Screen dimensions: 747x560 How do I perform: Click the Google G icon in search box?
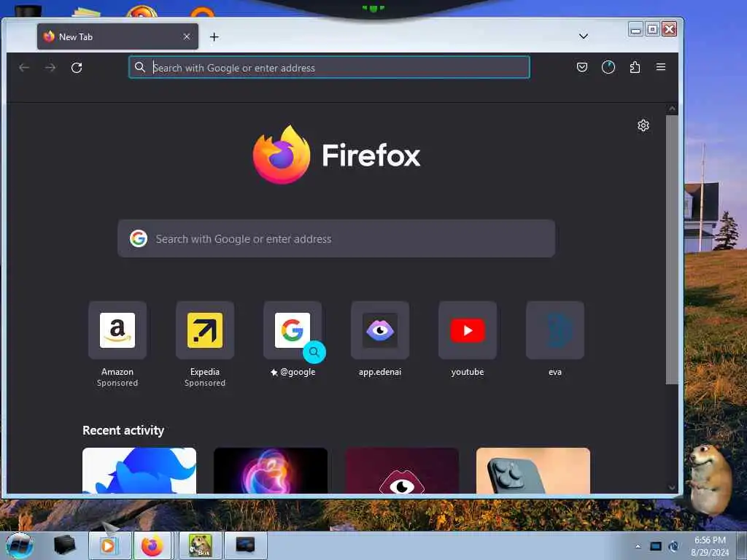139,238
